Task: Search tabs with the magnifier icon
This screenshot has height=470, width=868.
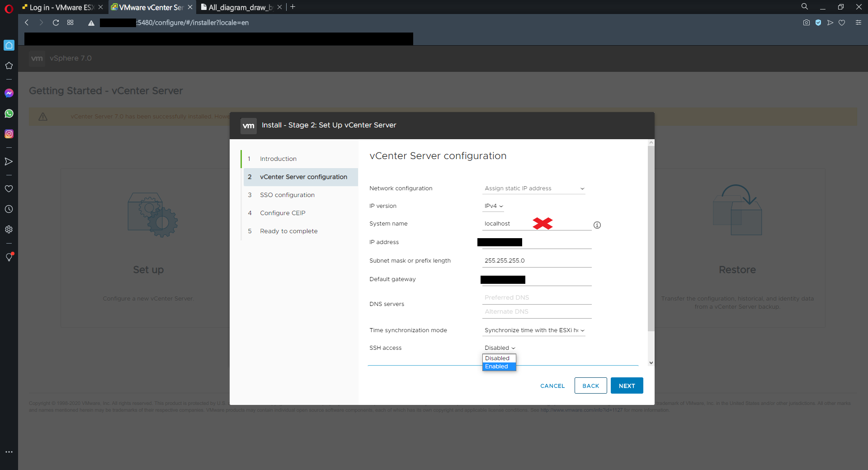Action: pyautogui.click(x=805, y=7)
